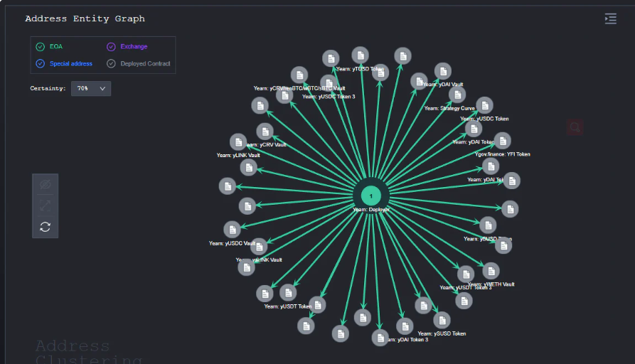Open the Certainty 70% dropdown
This screenshot has height=364, width=635.
[x=91, y=88]
